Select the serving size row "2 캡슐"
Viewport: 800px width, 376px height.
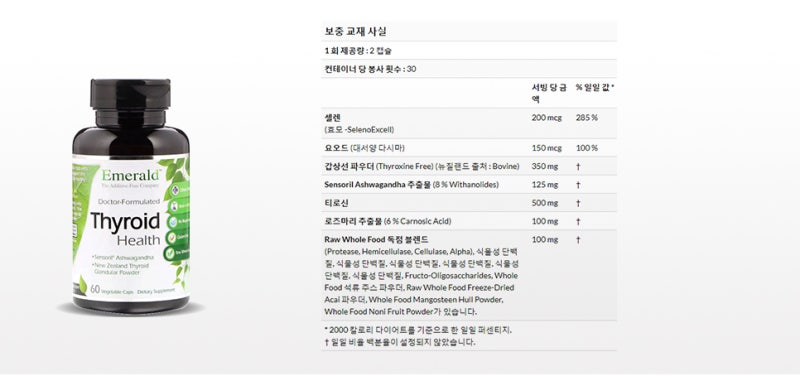469,51
